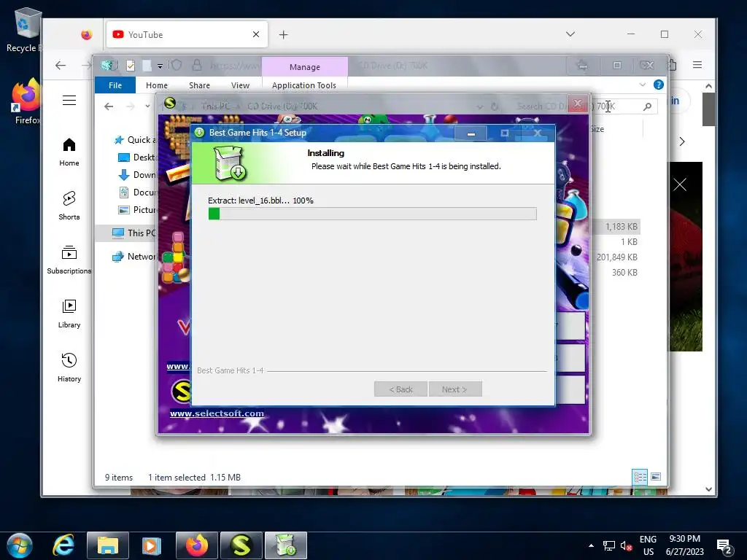Open new Firefox tab with plus
The height and width of the screenshot is (560, 747).
[284, 35]
